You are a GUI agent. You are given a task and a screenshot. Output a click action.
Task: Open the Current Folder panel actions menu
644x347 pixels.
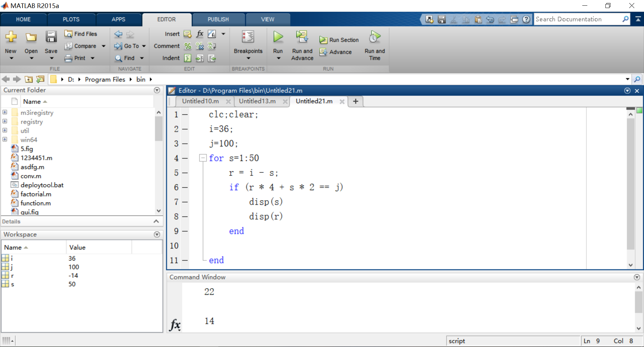click(157, 90)
